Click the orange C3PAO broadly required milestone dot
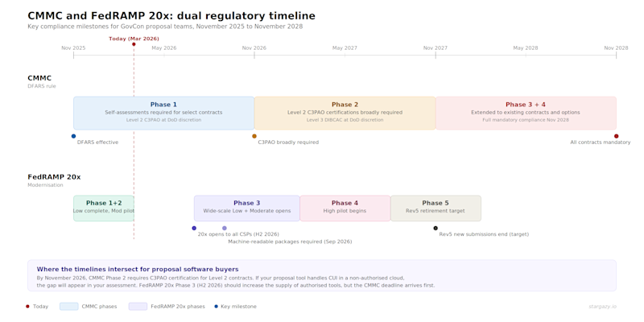 (254, 136)
